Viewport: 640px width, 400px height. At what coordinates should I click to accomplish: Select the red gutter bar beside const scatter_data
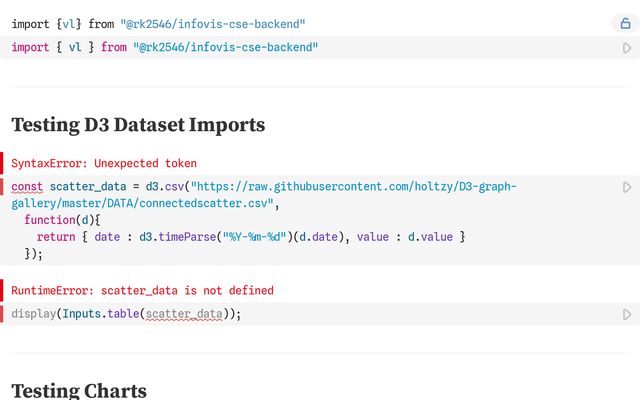tap(2, 187)
